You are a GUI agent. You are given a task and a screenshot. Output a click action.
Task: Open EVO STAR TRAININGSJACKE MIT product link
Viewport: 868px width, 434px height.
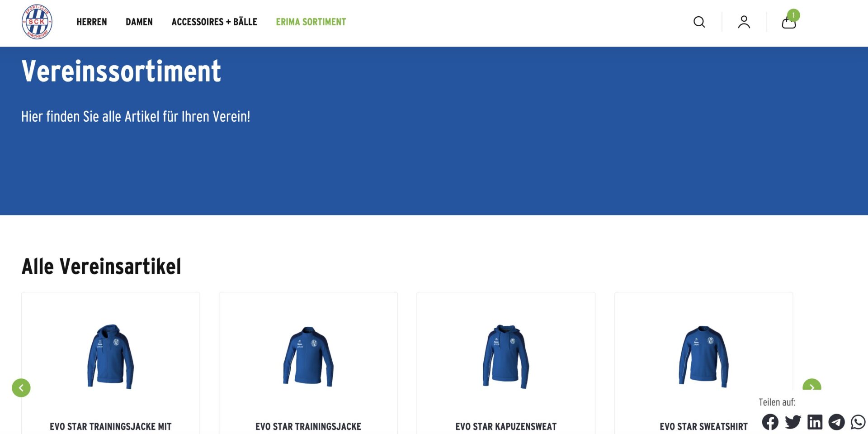tap(111, 426)
